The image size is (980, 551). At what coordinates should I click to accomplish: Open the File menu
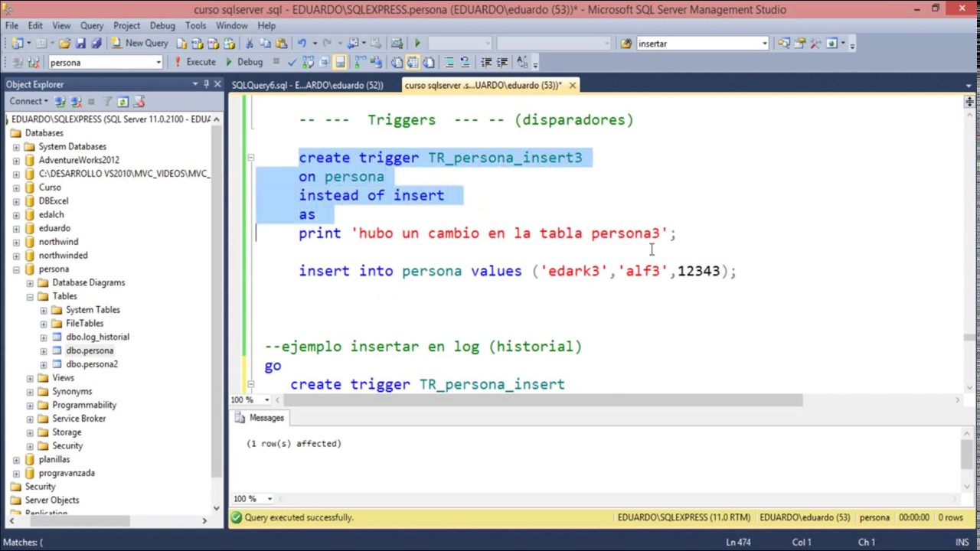click(11, 25)
